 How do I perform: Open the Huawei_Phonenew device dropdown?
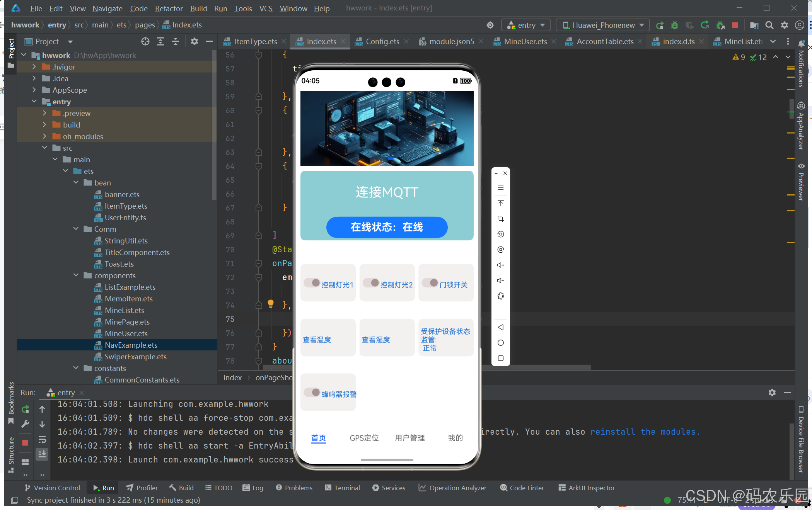(603, 25)
